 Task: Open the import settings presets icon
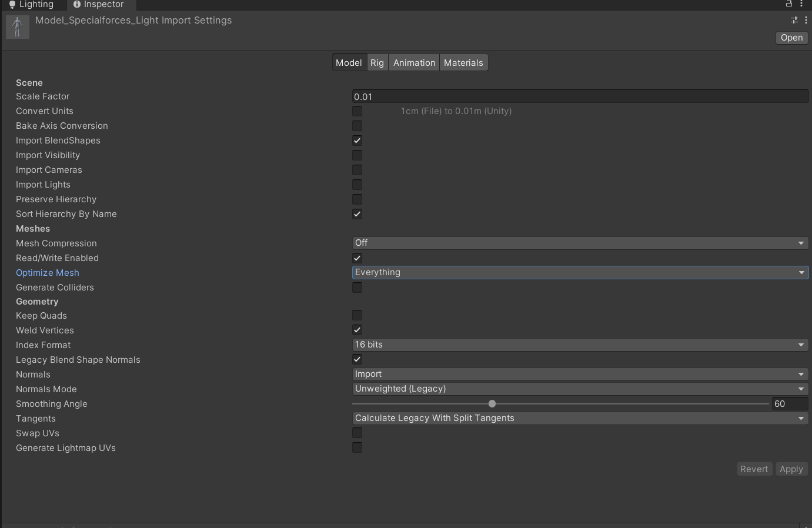coord(794,20)
